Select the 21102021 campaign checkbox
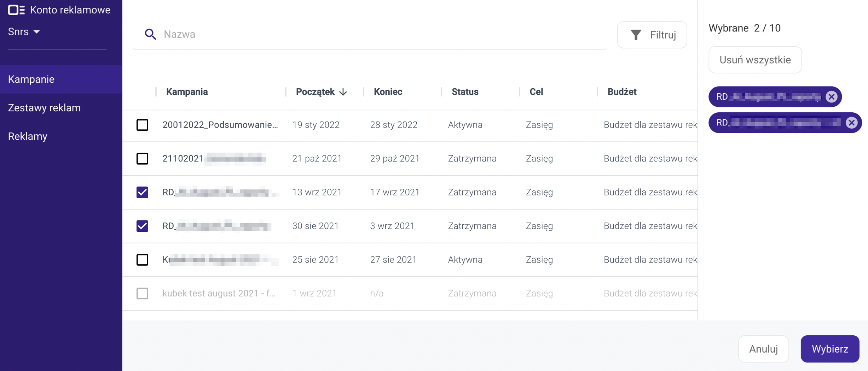The height and width of the screenshot is (371, 868). (142, 159)
